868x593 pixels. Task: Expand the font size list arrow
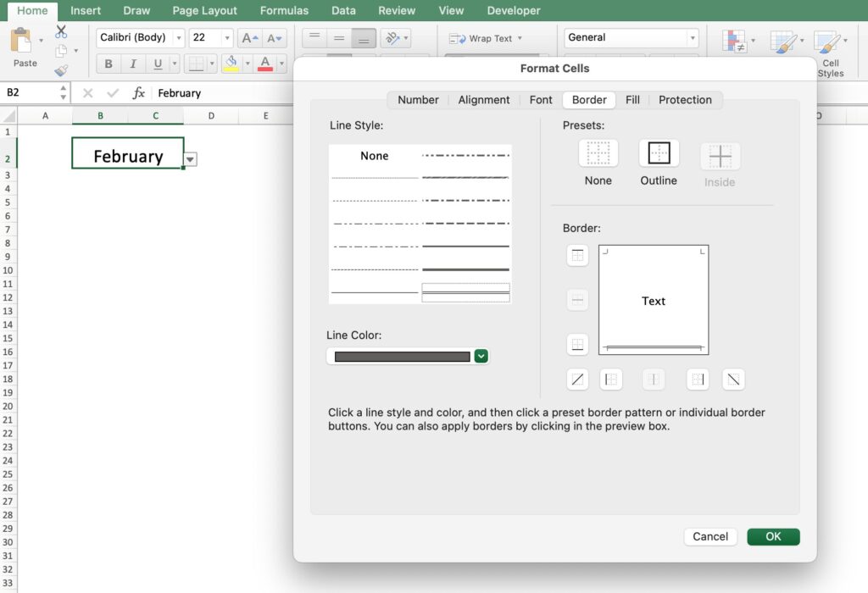[227, 37]
